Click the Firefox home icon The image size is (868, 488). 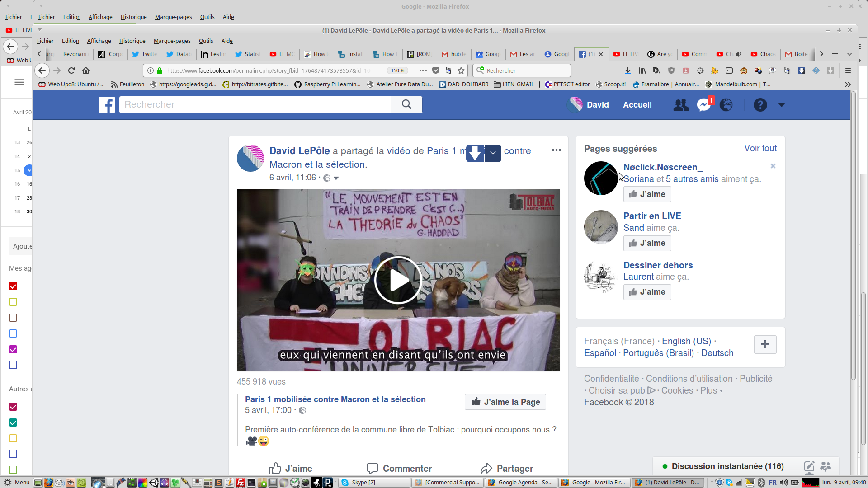(x=86, y=70)
